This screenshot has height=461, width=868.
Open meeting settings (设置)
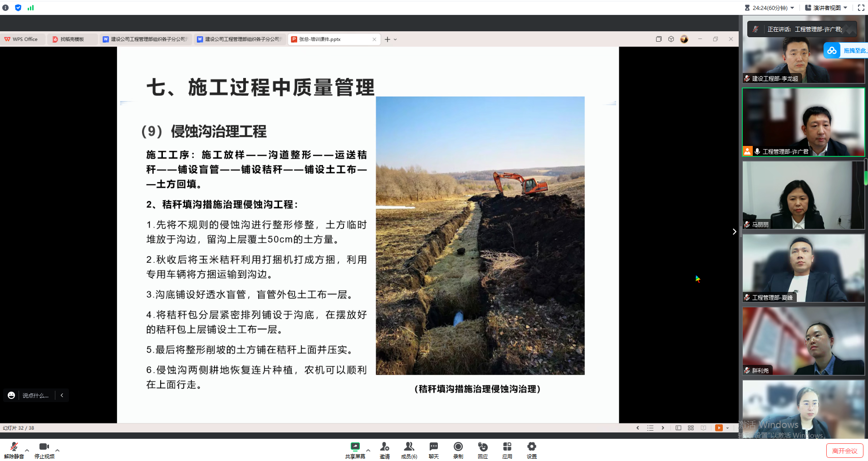point(531,450)
